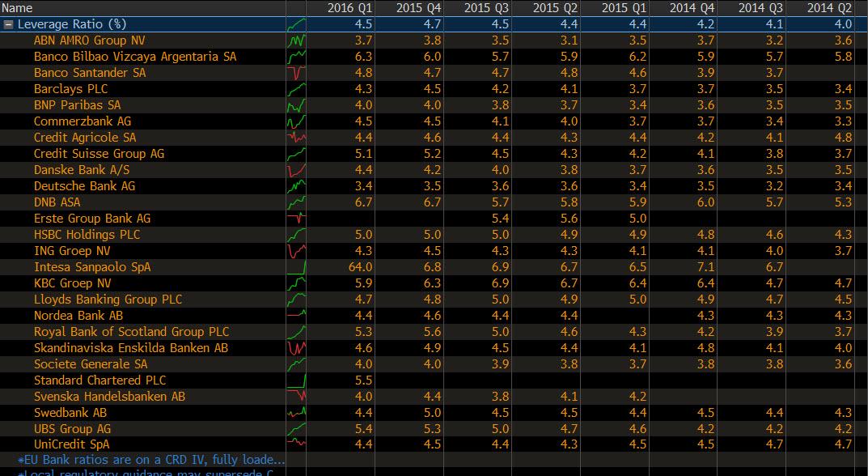Viewport: 868px width, 476px height.
Task: Select the HSBC Holdings PLC name
Action: [87, 235]
